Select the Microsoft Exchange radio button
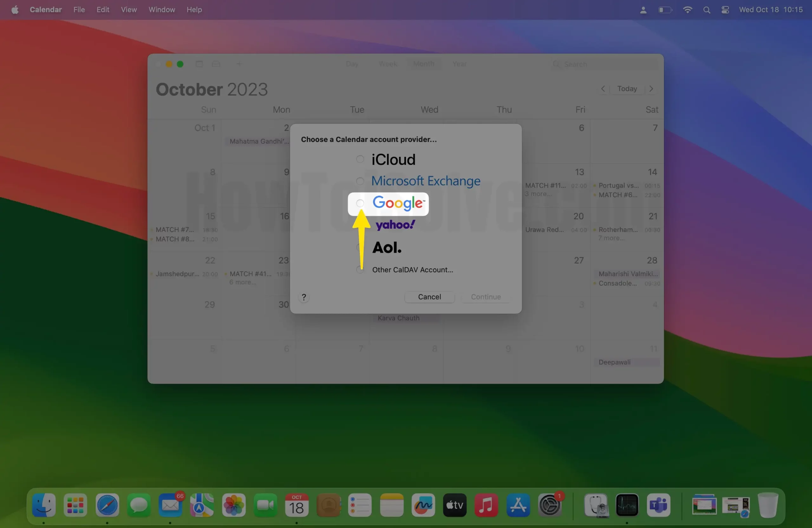This screenshot has height=528, width=812. [x=360, y=181]
